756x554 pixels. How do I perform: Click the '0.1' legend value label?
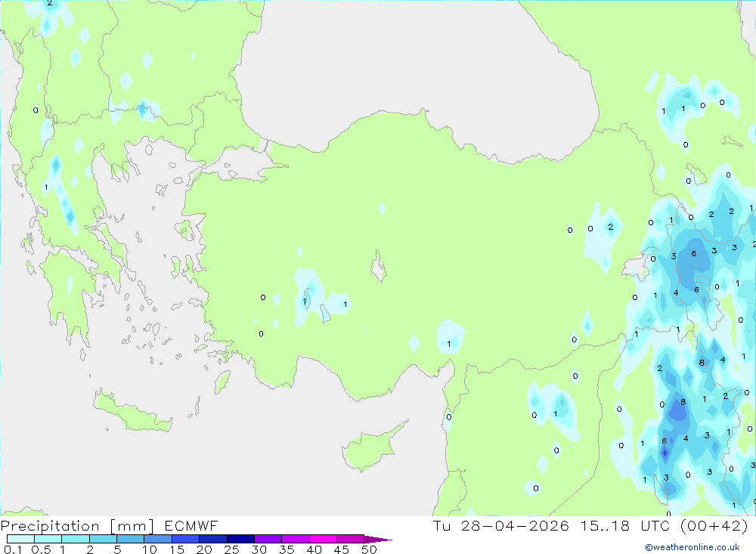click(13, 549)
